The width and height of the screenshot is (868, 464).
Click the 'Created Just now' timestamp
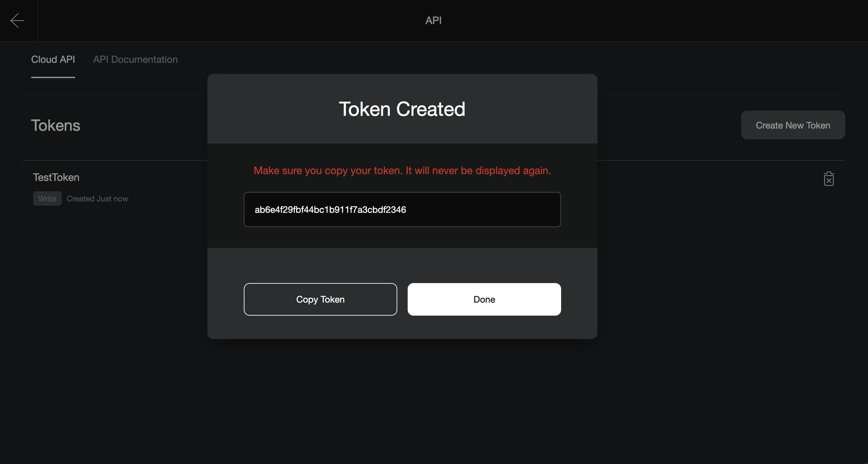tap(98, 198)
